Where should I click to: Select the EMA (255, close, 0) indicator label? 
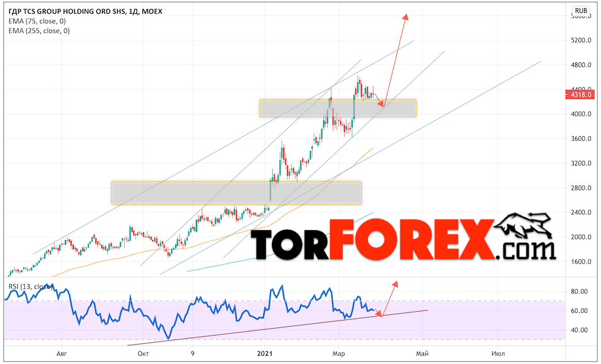39,31
